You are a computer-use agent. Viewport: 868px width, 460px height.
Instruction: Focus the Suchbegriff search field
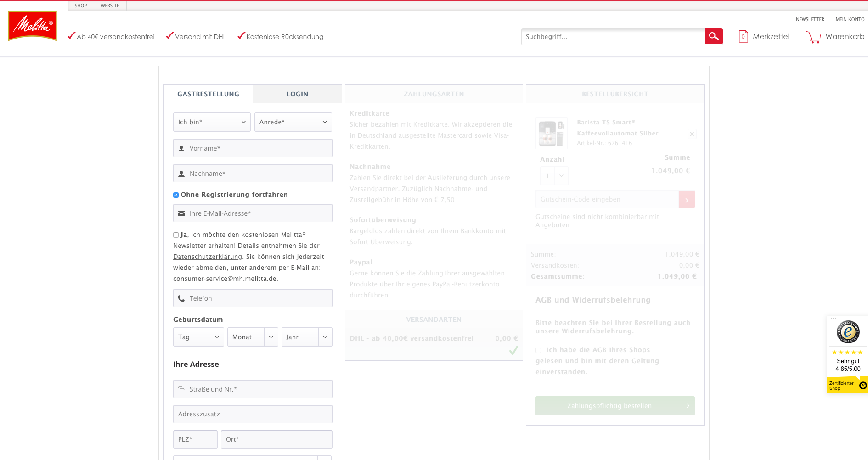[613, 37]
